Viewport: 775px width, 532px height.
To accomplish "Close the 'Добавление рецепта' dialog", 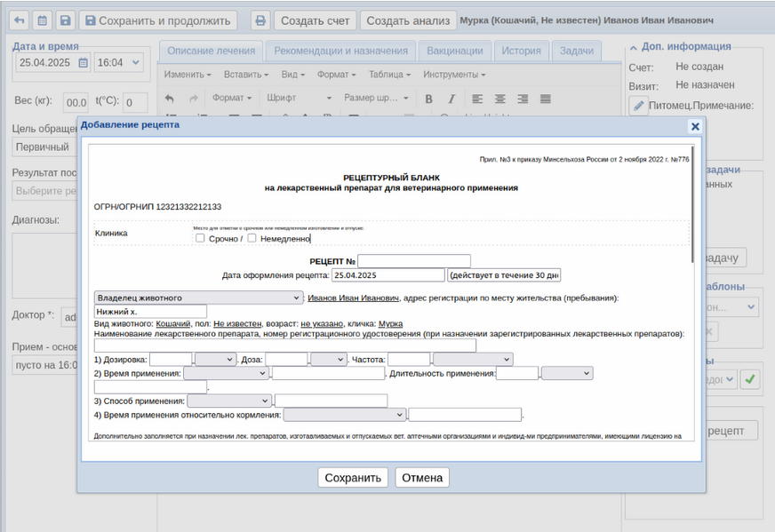I will click(695, 126).
